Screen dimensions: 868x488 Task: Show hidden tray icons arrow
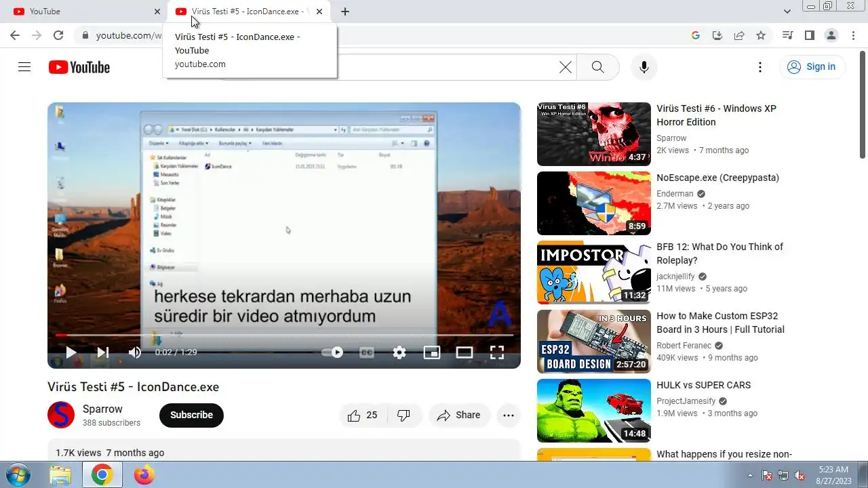pyautogui.click(x=750, y=475)
